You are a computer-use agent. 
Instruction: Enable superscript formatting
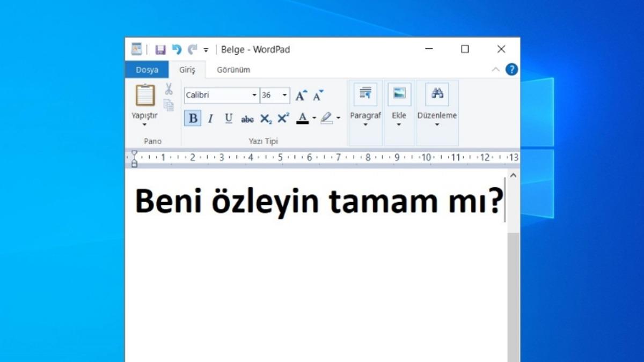[283, 119]
